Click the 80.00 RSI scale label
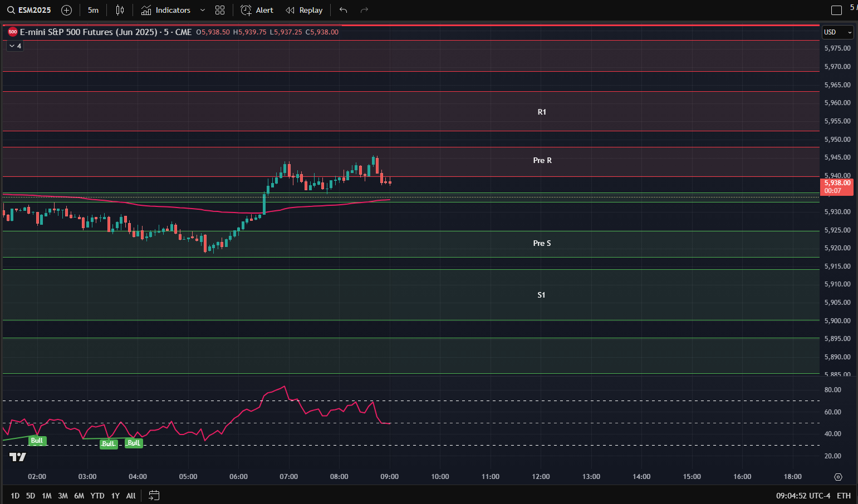This screenshot has width=858, height=504. 833,390
